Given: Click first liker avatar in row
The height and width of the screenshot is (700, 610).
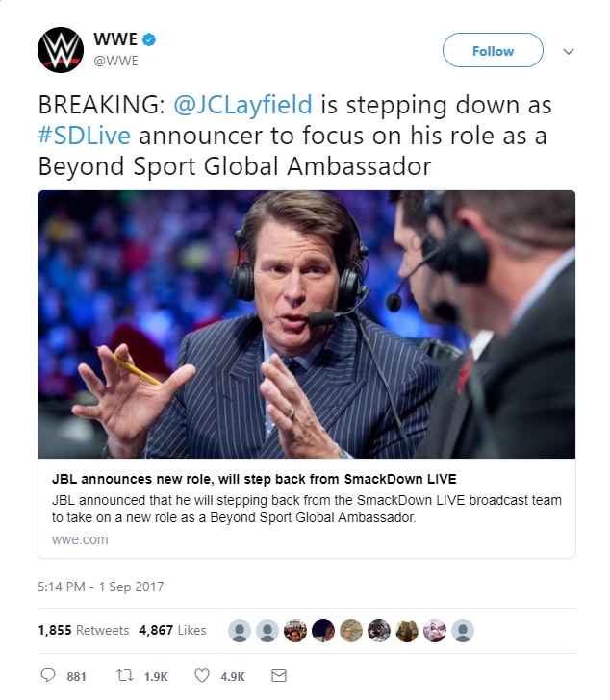Looking at the screenshot, I should pyautogui.click(x=241, y=630).
